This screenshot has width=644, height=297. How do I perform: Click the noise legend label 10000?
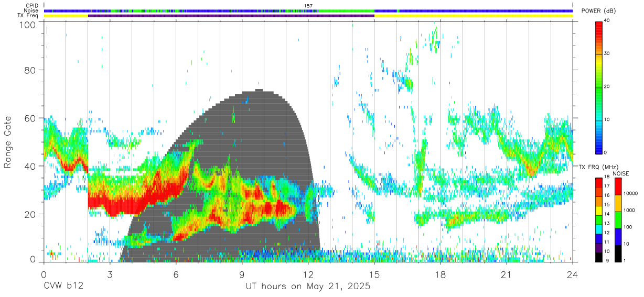[x=631, y=194]
